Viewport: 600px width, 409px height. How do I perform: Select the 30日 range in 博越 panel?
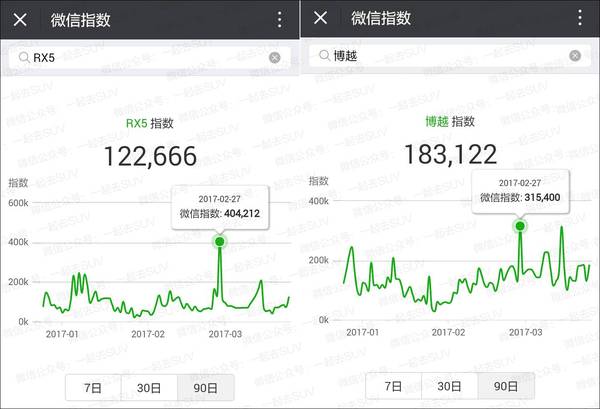[x=449, y=386]
